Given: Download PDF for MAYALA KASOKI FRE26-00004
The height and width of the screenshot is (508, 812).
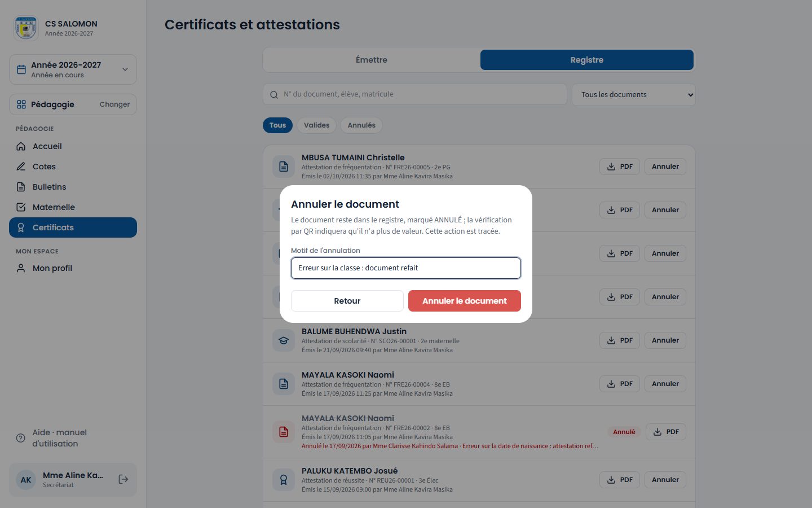Looking at the screenshot, I should [620, 384].
